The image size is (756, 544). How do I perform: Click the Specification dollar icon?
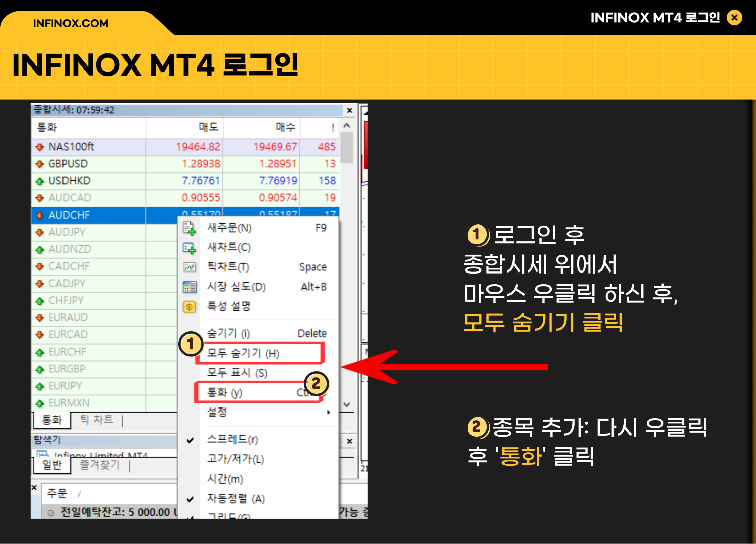coord(189,306)
